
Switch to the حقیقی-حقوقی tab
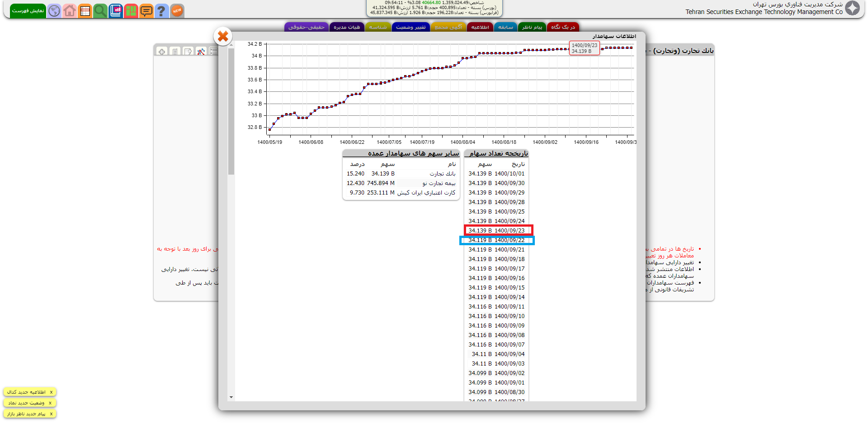(x=306, y=27)
